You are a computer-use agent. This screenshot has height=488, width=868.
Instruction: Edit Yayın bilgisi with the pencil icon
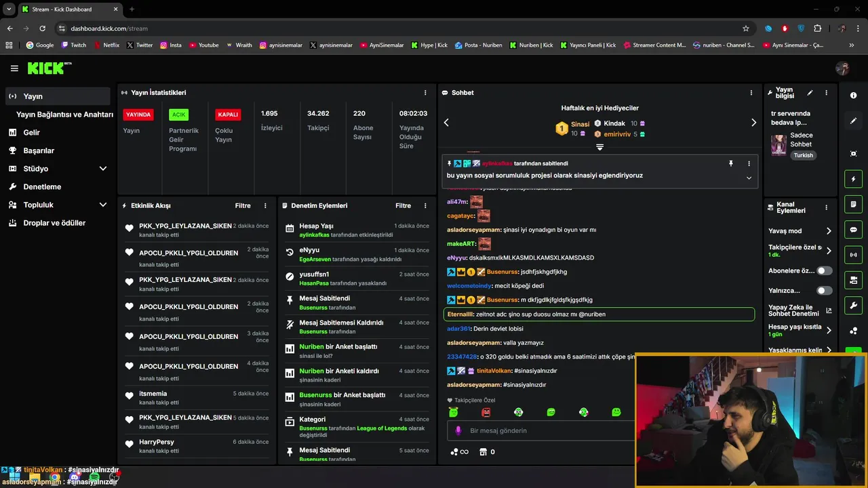tap(810, 93)
